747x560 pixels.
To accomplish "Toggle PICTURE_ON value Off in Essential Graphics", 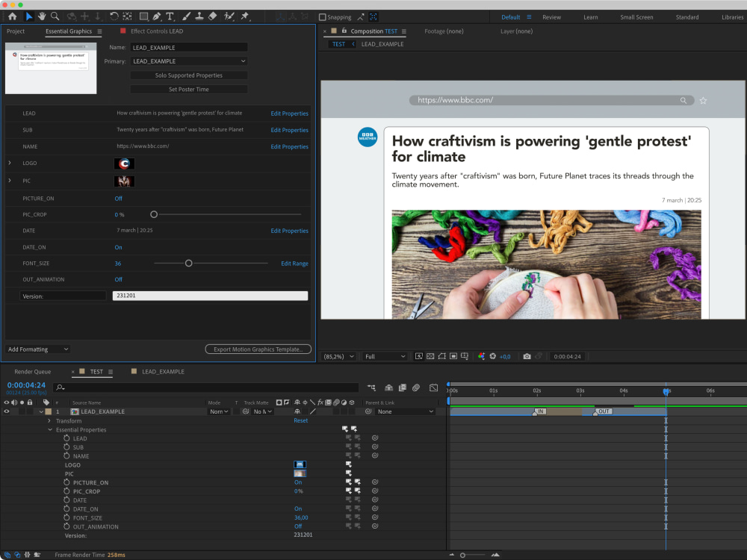I will pyautogui.click(x=118, y=199).
